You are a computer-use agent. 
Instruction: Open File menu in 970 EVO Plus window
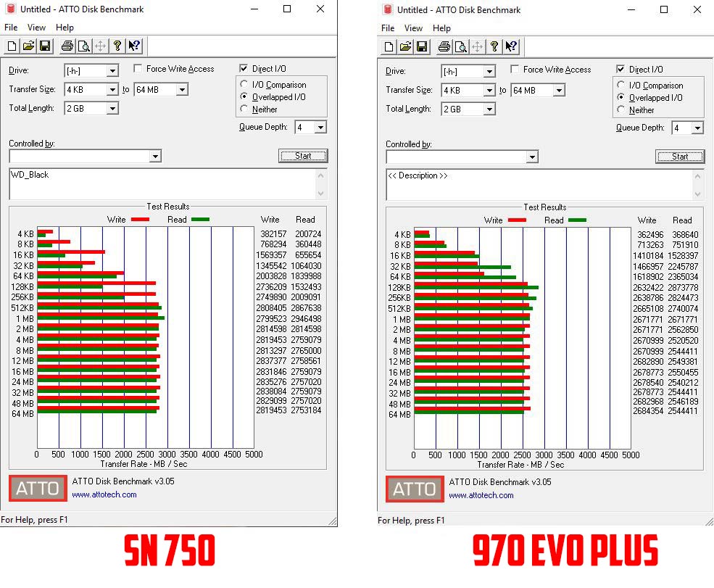[x=388, y=28]
